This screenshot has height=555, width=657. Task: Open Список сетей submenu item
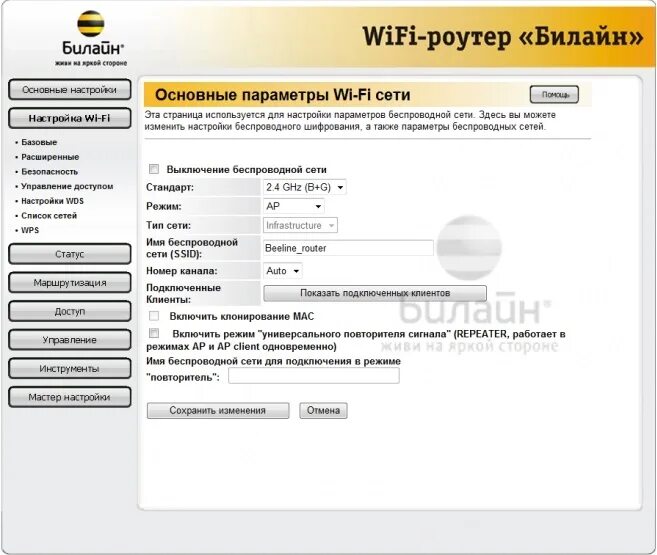[49, 216]
